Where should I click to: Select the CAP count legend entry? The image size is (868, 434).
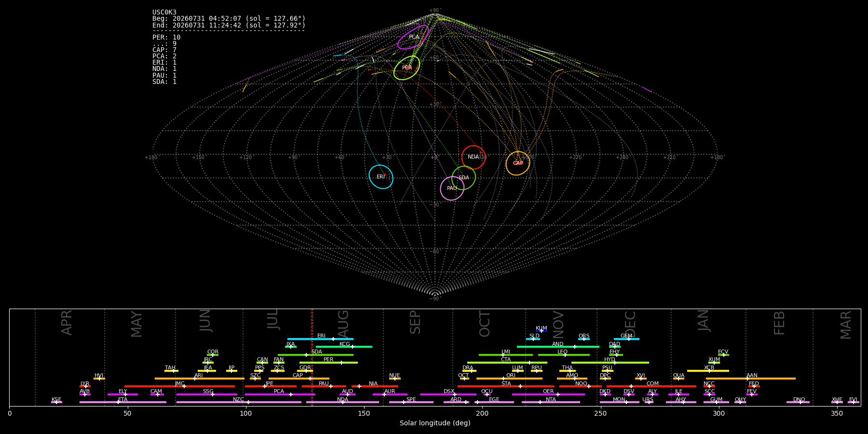click(x=164, y=50)
